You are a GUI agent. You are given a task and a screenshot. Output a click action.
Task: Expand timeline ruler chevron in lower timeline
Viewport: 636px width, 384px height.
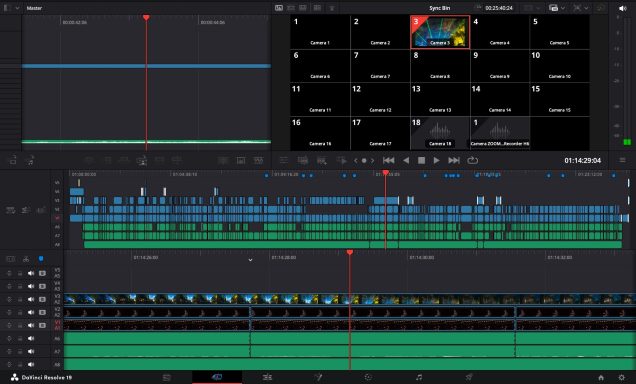(250, 260)
